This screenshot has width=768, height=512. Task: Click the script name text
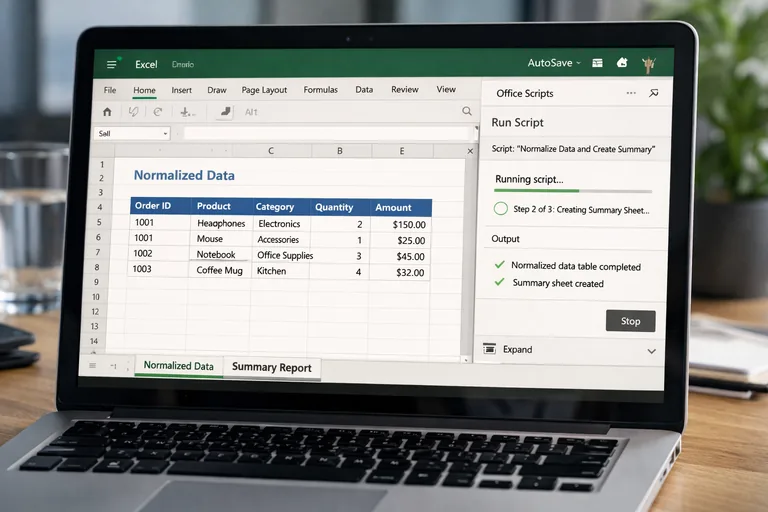coord(573,149)
